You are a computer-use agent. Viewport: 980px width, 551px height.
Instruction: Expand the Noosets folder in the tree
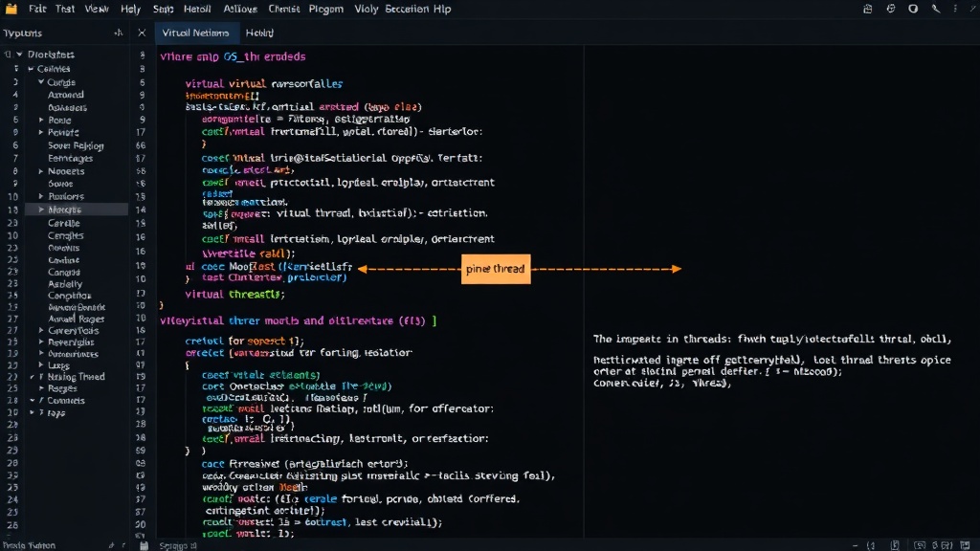(x=41, y=171)
